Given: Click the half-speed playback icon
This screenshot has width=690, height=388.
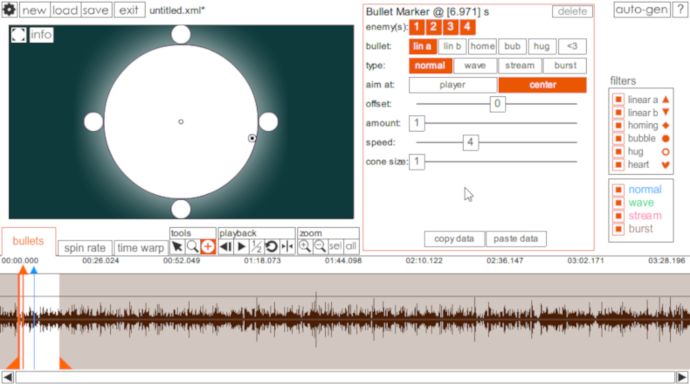Looking at the screenshot, I should tap(256, 247).
